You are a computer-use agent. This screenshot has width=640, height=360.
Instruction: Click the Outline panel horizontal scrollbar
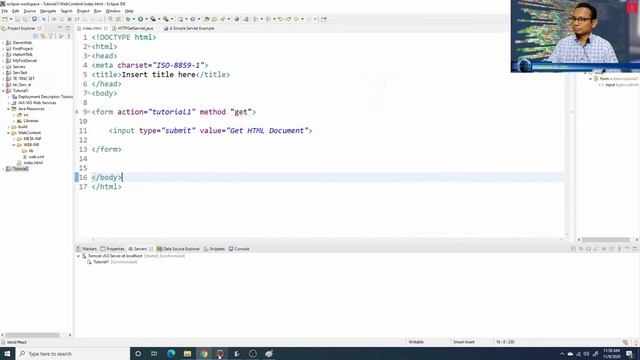tap(606, 240)
